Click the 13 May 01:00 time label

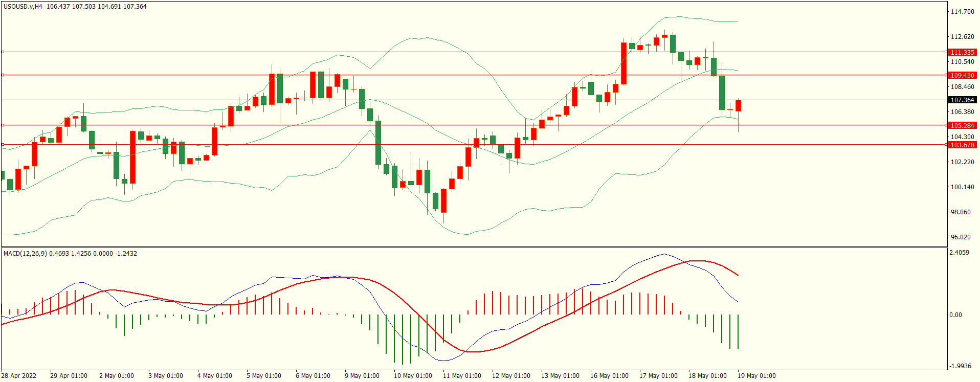click(560, 376)
